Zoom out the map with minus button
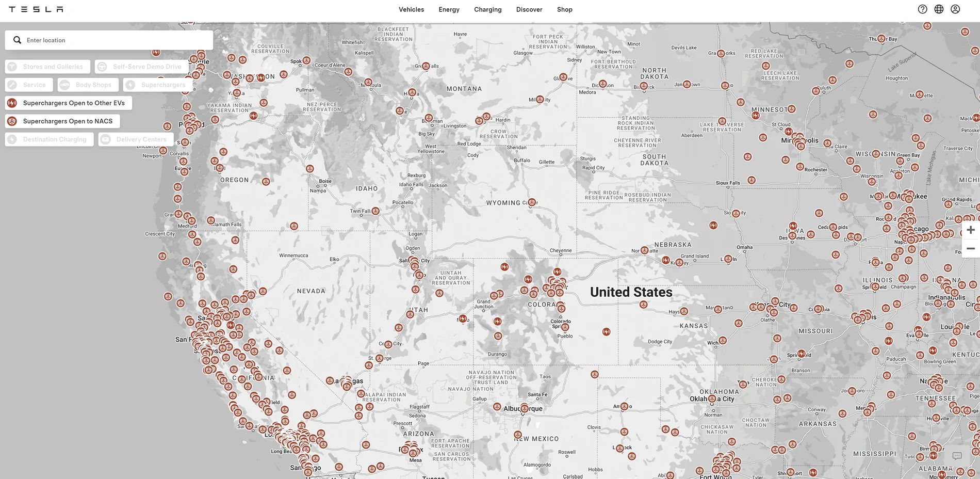This screenshot has width=980, height=479. [x=970, y=248]
